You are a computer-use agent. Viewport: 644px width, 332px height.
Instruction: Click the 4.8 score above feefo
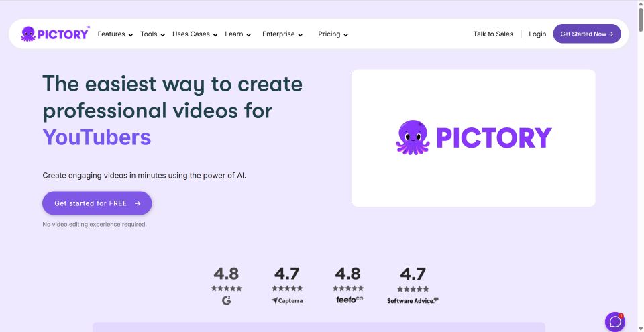(348, 274)
